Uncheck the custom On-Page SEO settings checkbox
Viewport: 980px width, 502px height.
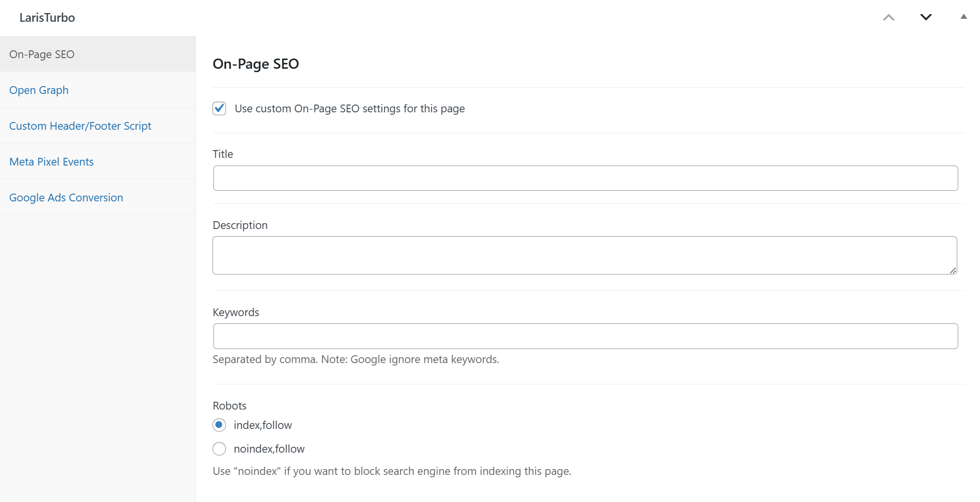tap(219, 108)
